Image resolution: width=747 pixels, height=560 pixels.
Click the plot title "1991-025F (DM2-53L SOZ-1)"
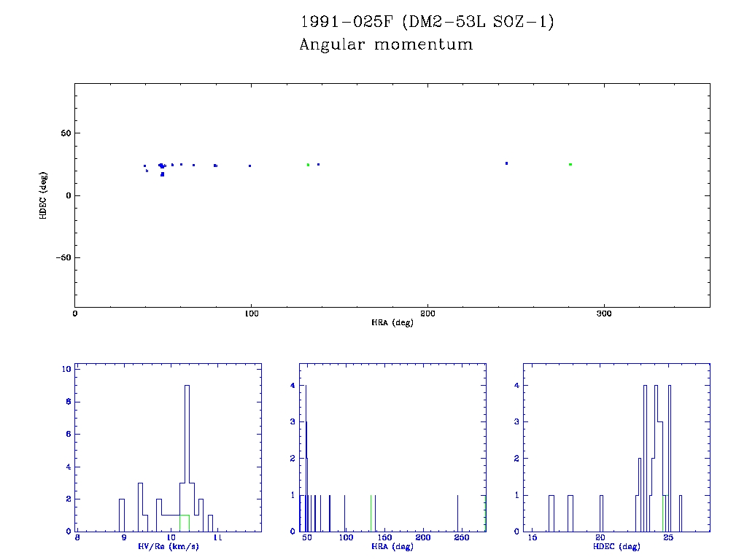point(427,23)
